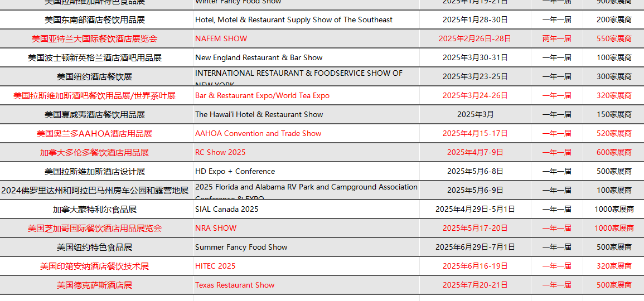
Task: Select the 两年一届 frequency cell
Action: pos(556,38)
